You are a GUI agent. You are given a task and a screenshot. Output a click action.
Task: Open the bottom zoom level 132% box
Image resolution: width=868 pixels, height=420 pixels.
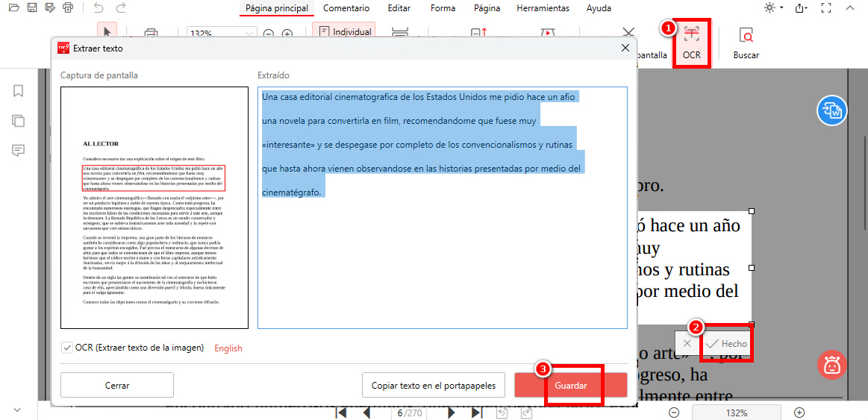[736, 413]
